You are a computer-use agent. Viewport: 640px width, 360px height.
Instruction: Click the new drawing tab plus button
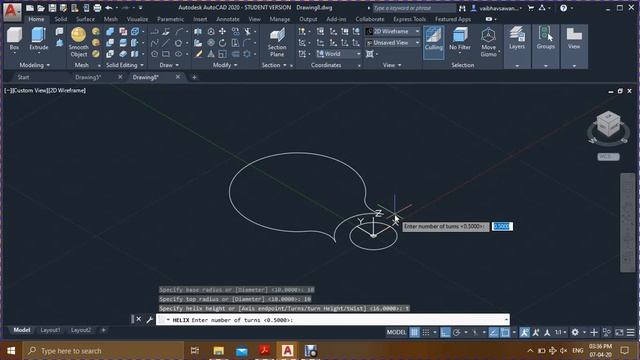coord(194,77)
